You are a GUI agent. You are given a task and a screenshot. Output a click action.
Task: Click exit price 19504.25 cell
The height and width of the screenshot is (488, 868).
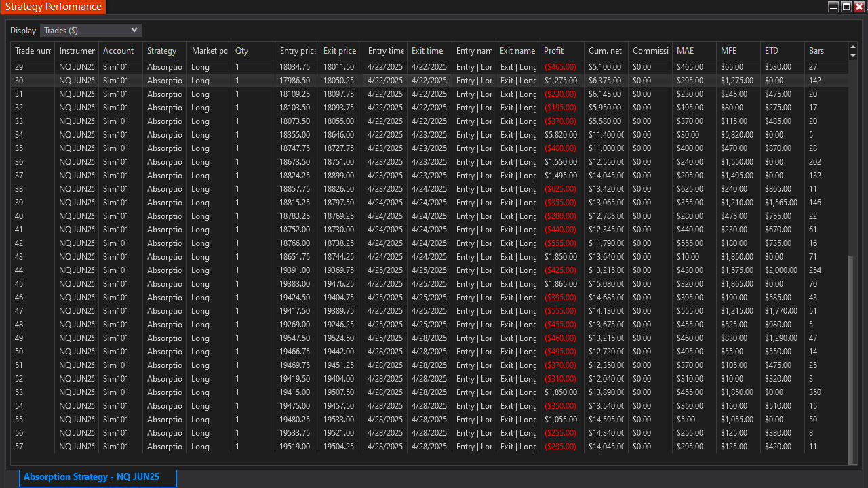(x=341, y=447)
